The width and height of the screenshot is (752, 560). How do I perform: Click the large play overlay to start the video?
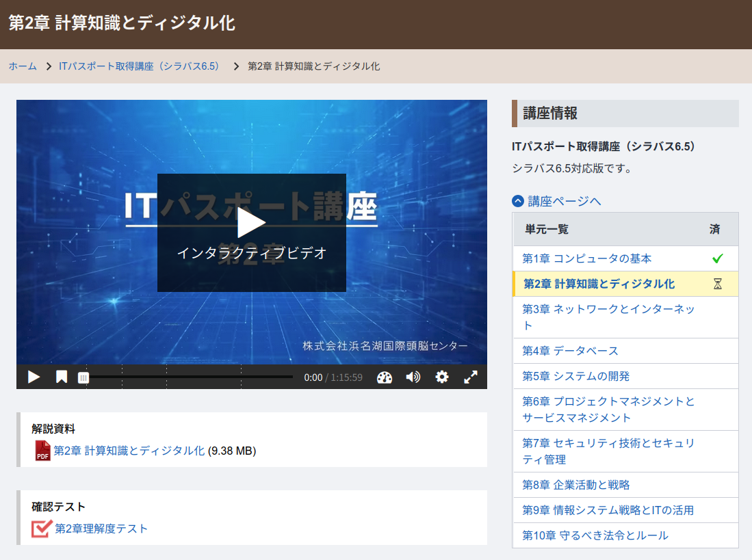tap(252, 222)
